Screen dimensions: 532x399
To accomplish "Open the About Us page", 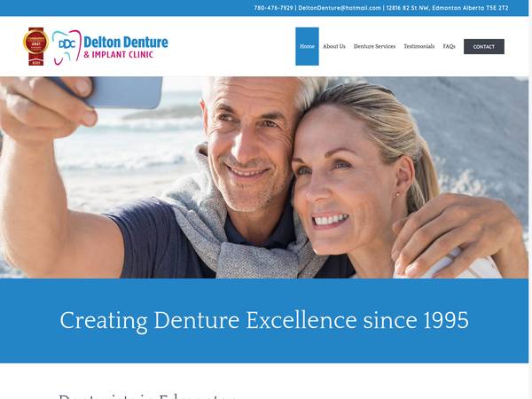I will tap(334, 46).
